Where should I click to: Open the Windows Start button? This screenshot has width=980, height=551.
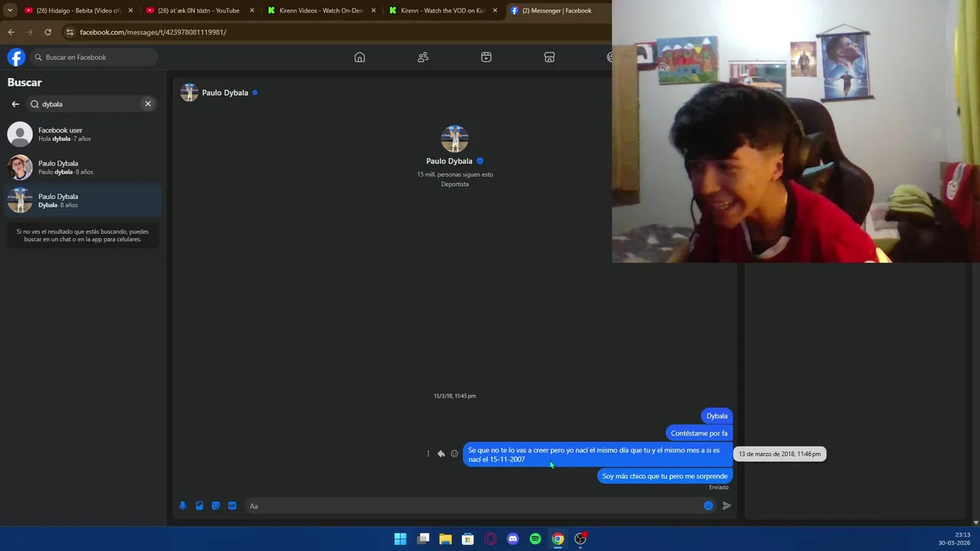click(x=400, y=539)
